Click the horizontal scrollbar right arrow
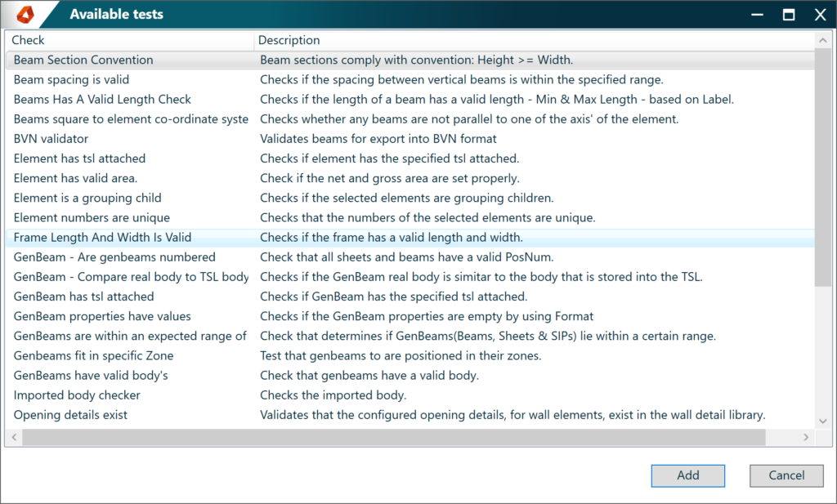This screenshot has width=837, height=504. coord(806,437)
